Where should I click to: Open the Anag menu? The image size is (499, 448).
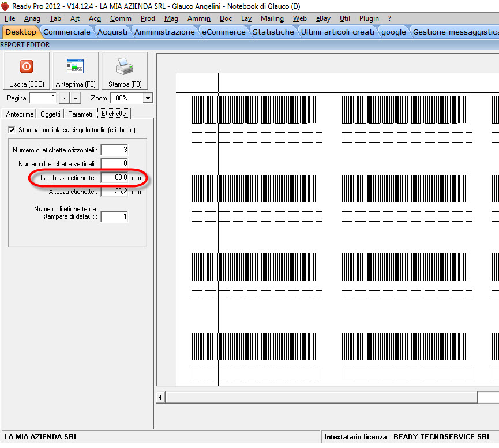click(32, 18)
